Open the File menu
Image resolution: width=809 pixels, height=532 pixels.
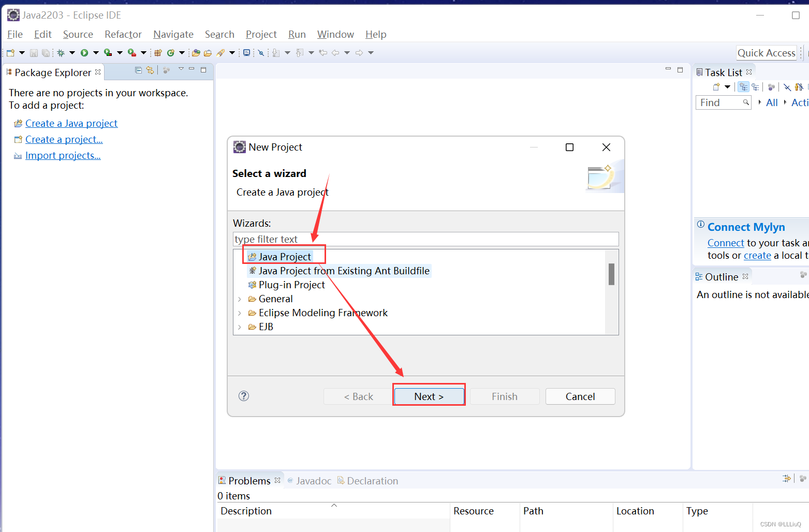[x=15, y=34]
